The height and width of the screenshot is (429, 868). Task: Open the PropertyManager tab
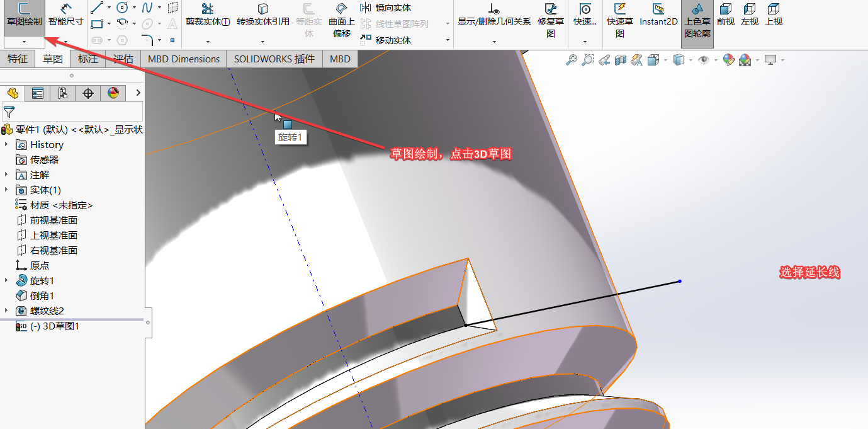(x=38, y=93)
